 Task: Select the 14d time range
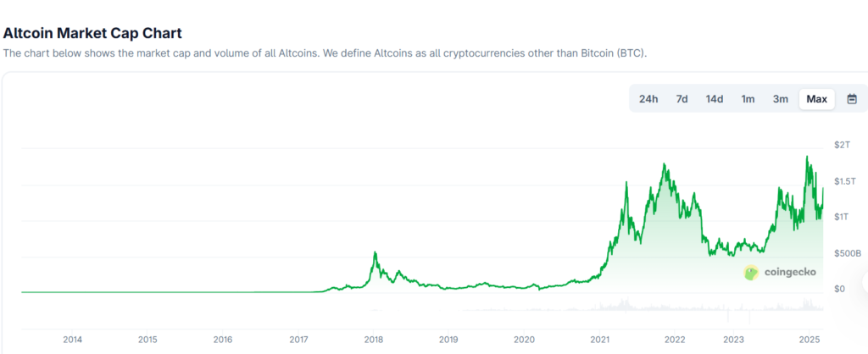pos(714,99)
